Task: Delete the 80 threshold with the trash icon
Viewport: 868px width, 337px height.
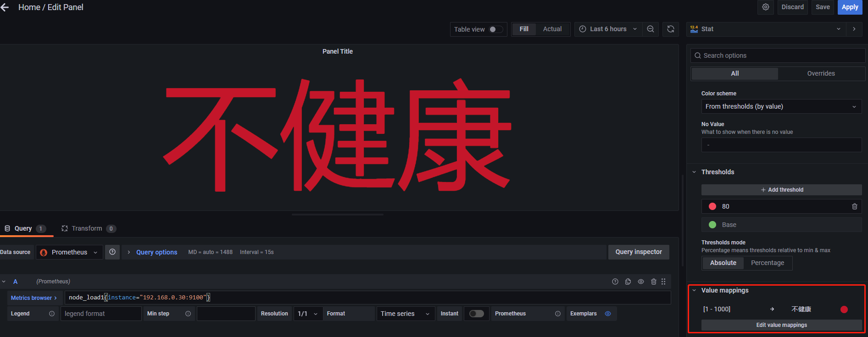Action: click(854, 206)
